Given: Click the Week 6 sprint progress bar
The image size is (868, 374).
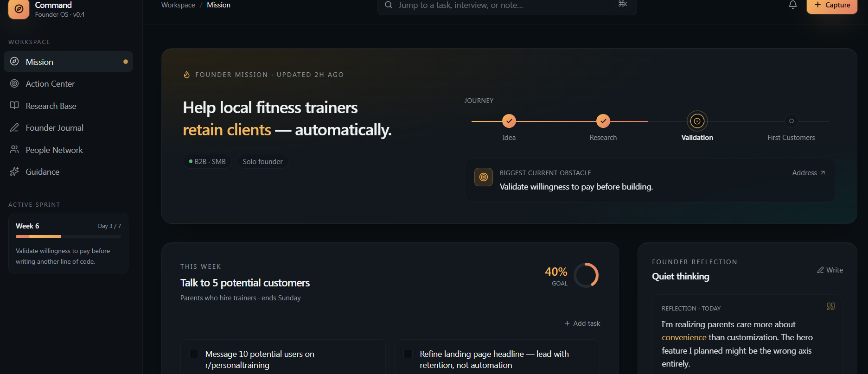Looking at the screenshot, I should coord(68,237).
